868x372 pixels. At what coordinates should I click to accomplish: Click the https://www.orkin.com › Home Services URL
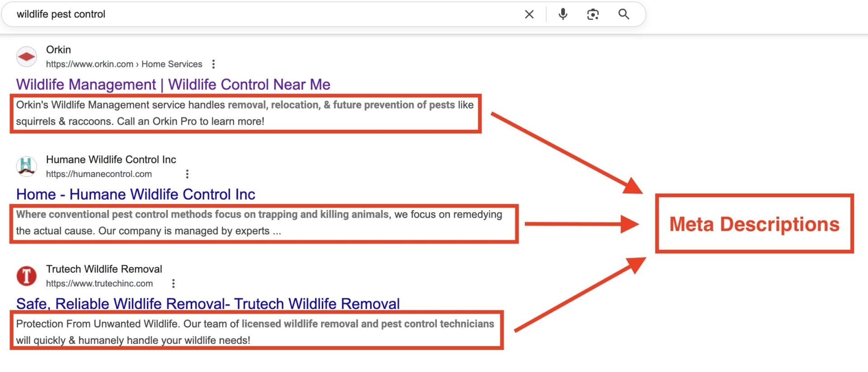pyautogui.click(x=124, y=64)
